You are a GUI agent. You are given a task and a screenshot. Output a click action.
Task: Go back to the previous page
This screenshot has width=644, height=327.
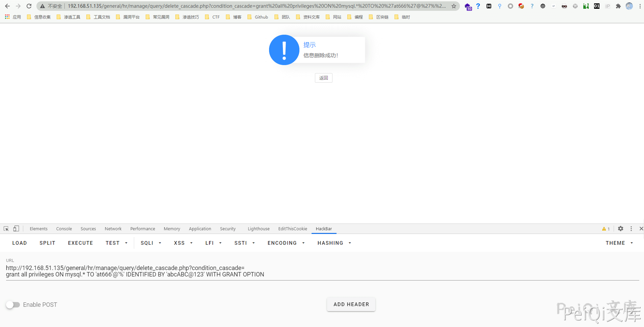click(x=7, y=6)
